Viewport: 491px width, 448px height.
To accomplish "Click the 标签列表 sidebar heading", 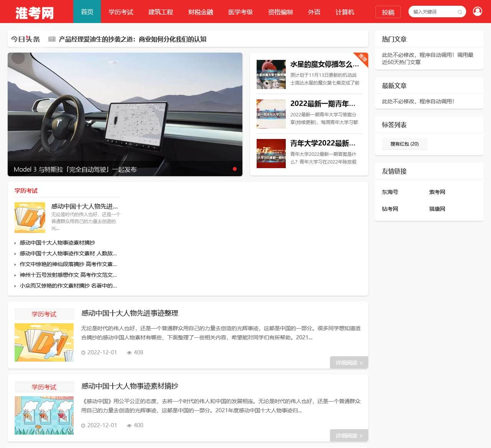I will click(x=394, y=125).
